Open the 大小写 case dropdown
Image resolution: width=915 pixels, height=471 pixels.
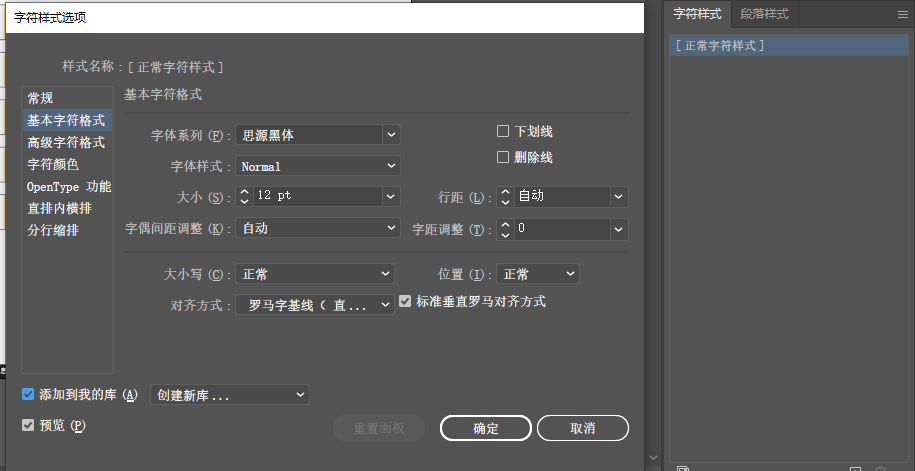click(x=315, y=273)
